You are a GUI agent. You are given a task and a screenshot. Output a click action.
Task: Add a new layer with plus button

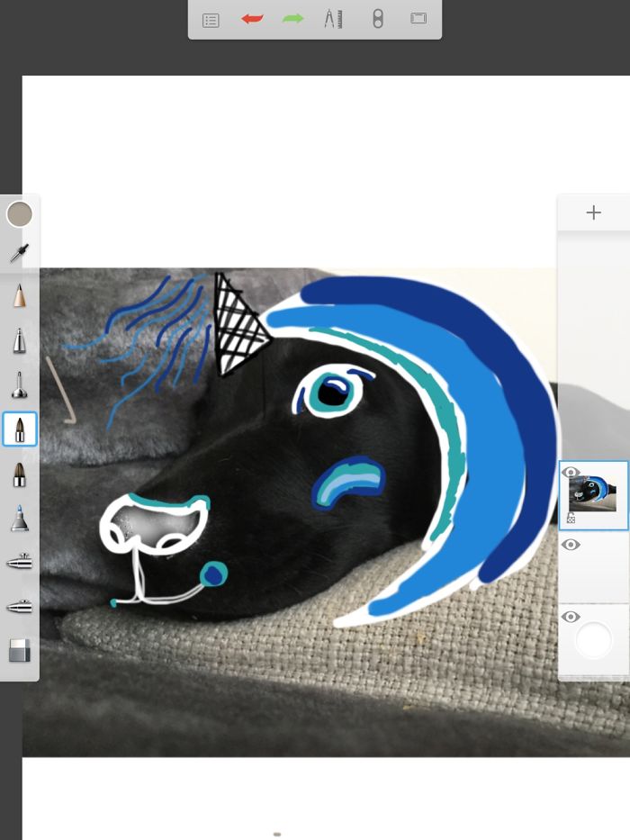(x=593, y=213)
